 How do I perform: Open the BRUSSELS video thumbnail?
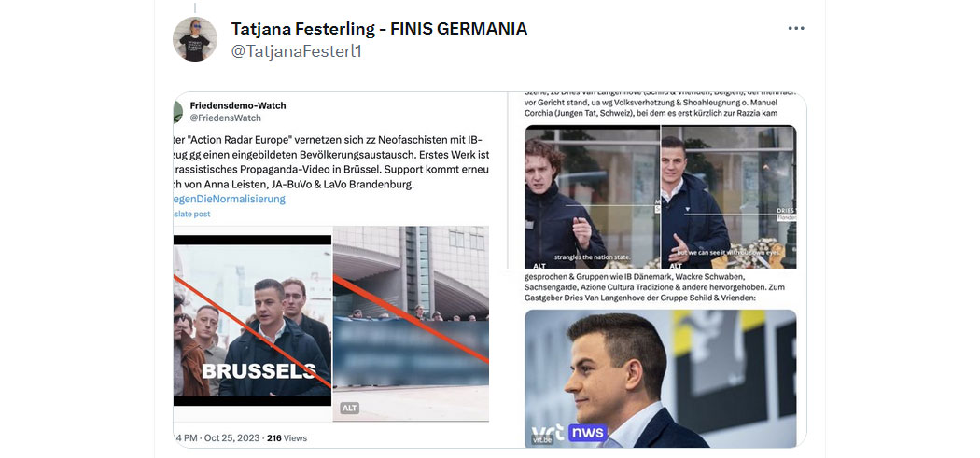[x=253, y=321]
